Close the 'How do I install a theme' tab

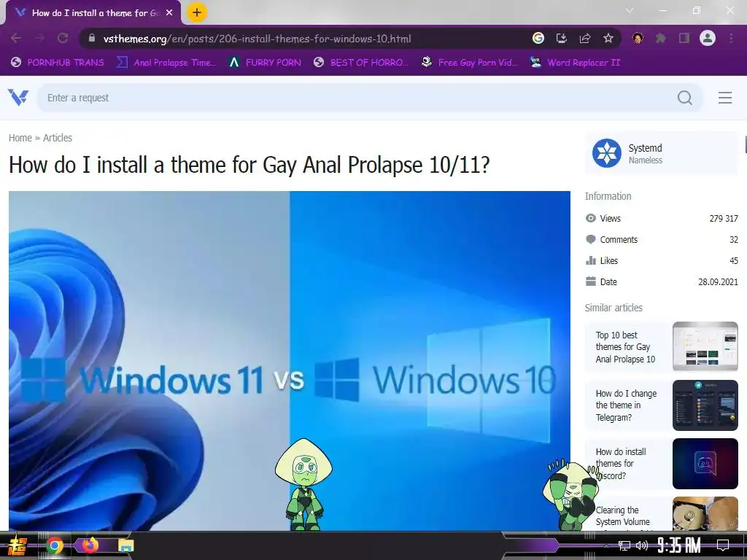point(169,13)
